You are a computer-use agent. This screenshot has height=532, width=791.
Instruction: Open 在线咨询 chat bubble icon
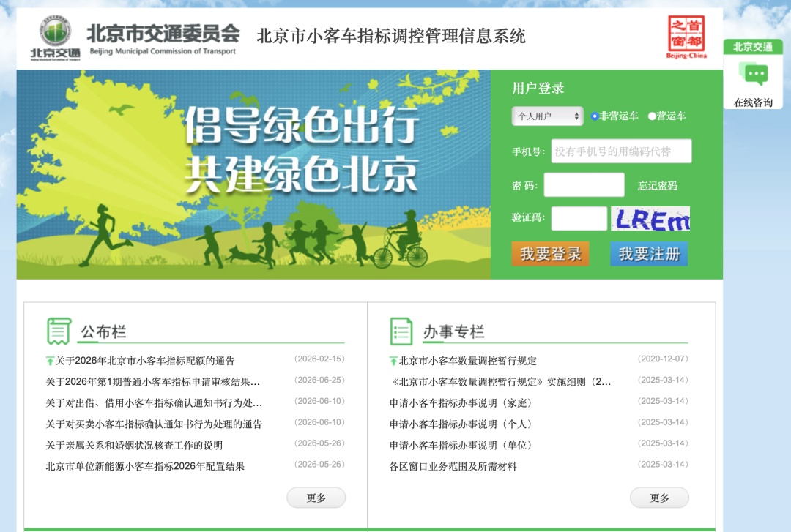pos(753,75)
